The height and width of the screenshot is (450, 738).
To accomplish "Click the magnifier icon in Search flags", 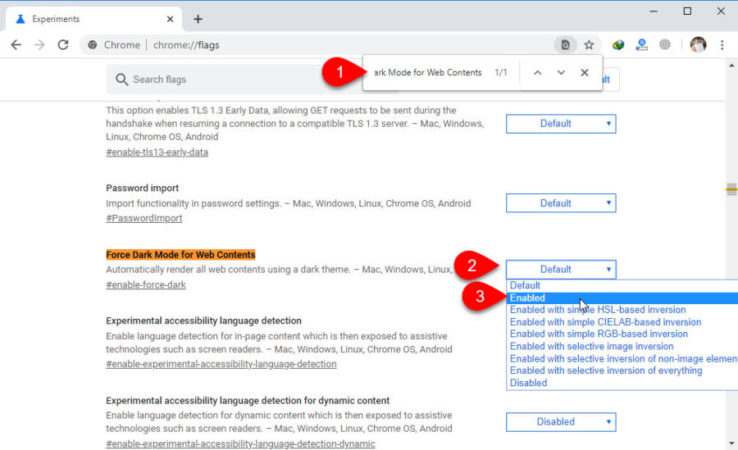I will (x=121, y=79).
